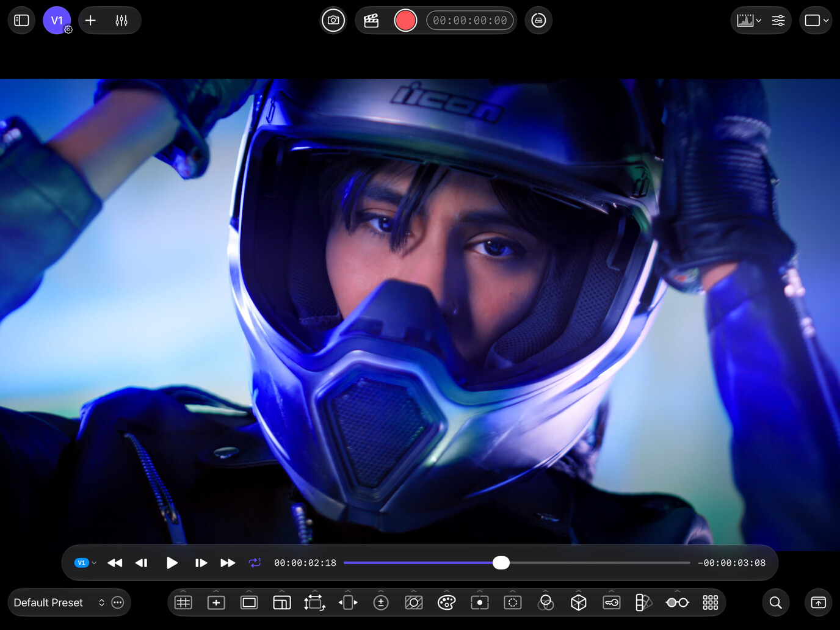
Task: Step forward one frame
Action: (x=201, y=563)
